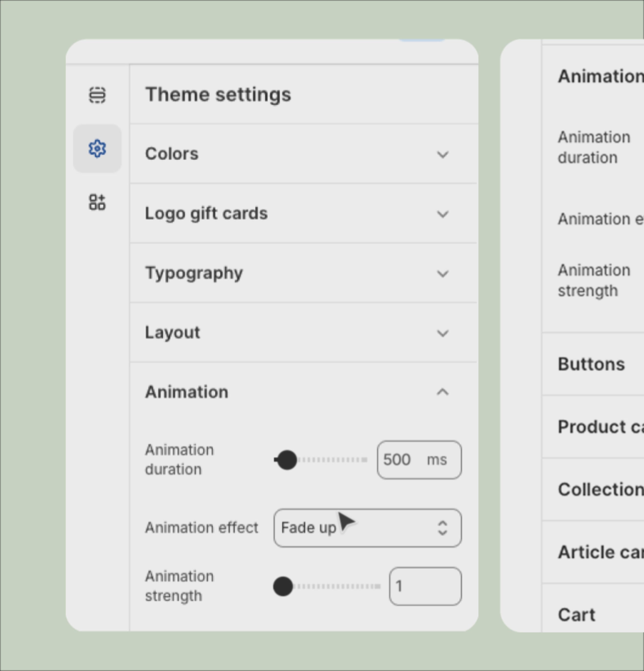644x671 pixels.
Task: Select the Theme settings gear icon
Action: coord(97,149)
